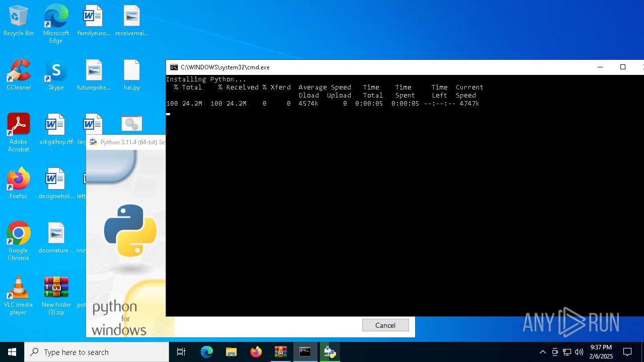Viewport: 644px width, 362px height.
Task: Switch to the cmd taskbar button
Action: click(305, 352)
